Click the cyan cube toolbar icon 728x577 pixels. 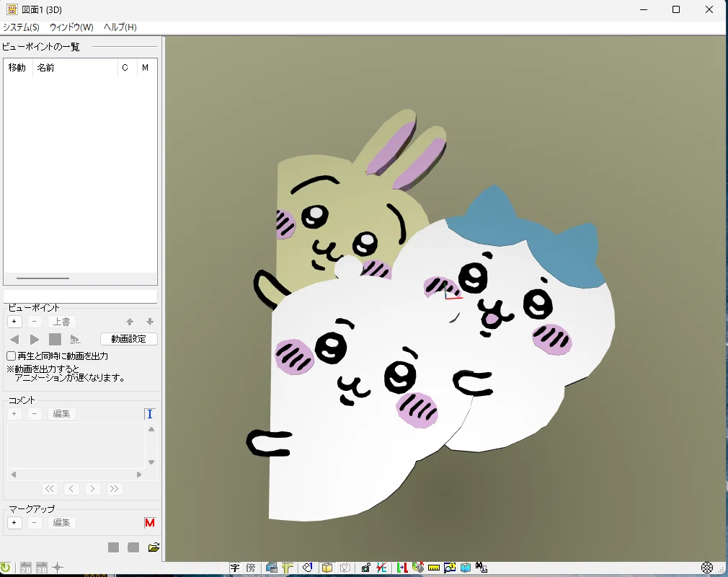pyautogui.click(x=465, y=568)
